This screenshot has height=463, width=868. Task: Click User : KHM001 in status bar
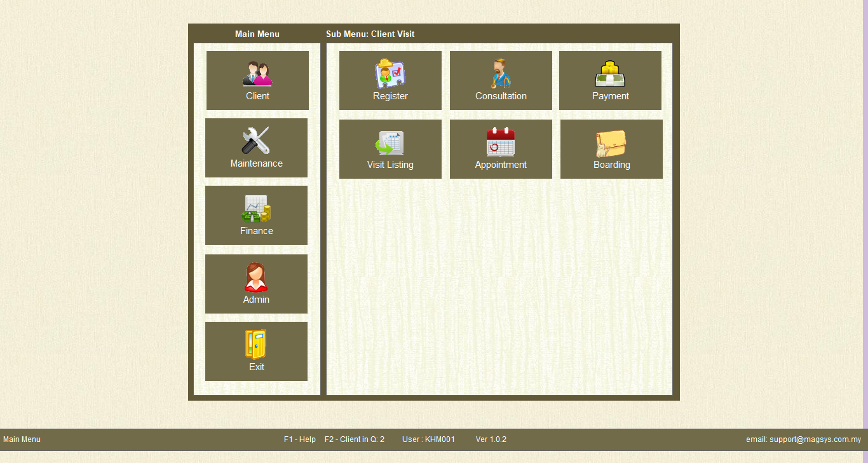pos(428,439)
